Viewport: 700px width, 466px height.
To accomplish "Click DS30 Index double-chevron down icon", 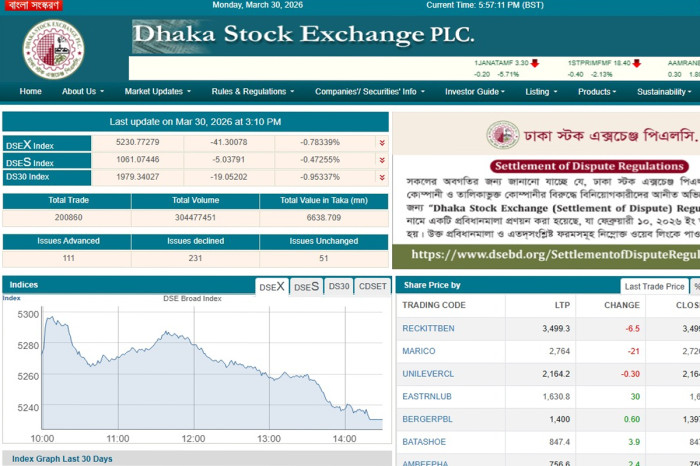I will coord(381,177).
